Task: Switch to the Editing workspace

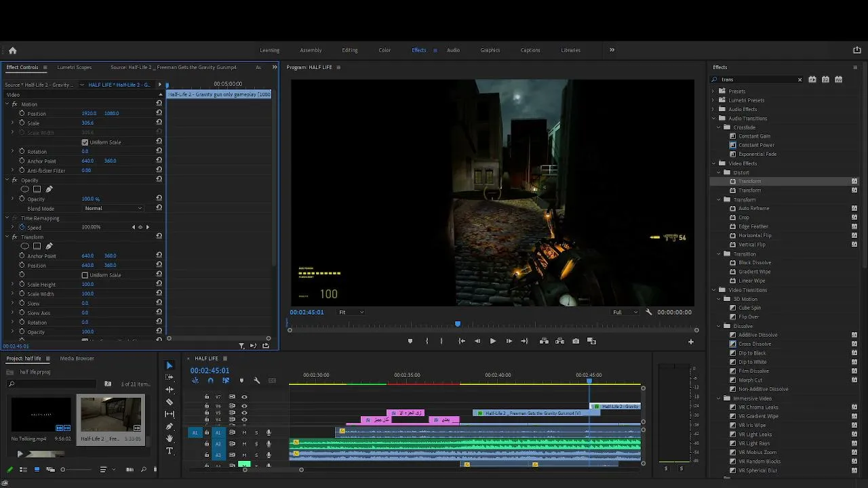Action: (350, 50)
